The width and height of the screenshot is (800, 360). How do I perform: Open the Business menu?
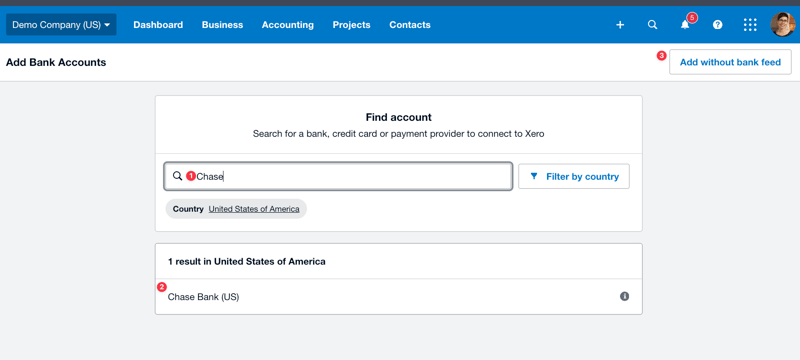coord(222,24)
